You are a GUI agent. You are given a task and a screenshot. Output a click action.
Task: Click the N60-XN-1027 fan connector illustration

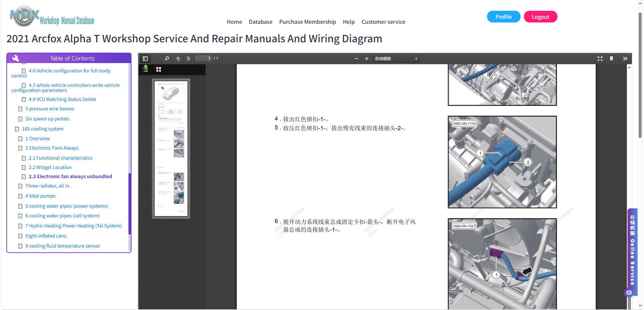point(502,264)
